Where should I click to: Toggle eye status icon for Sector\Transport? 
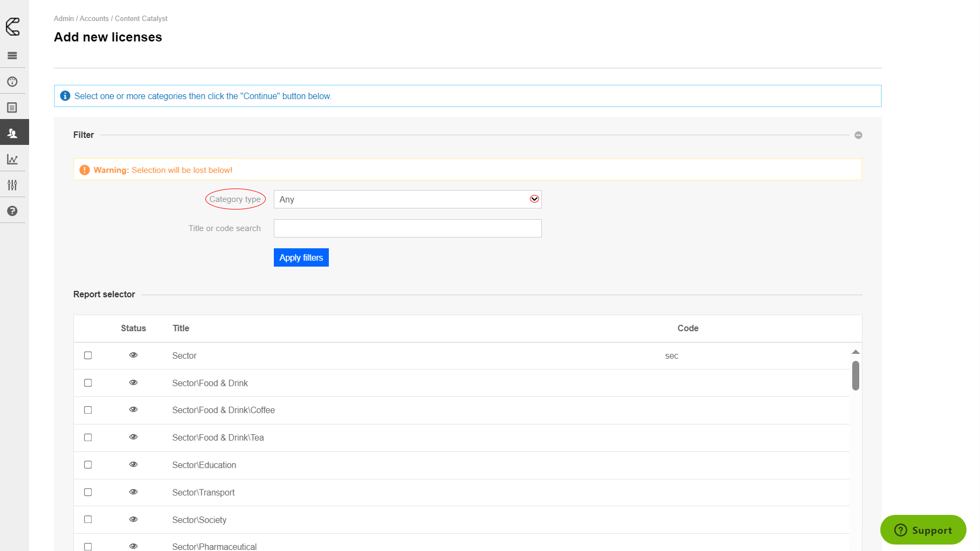coord(133,492)
